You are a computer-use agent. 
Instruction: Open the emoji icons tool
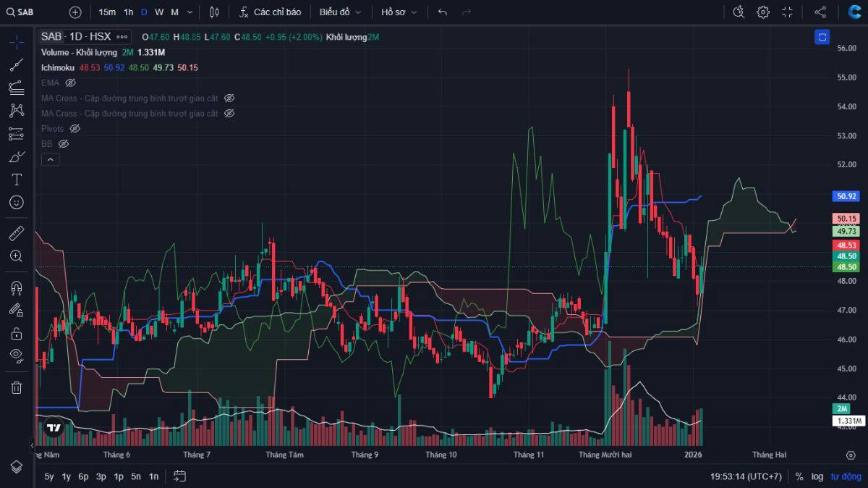pos(16,202)
